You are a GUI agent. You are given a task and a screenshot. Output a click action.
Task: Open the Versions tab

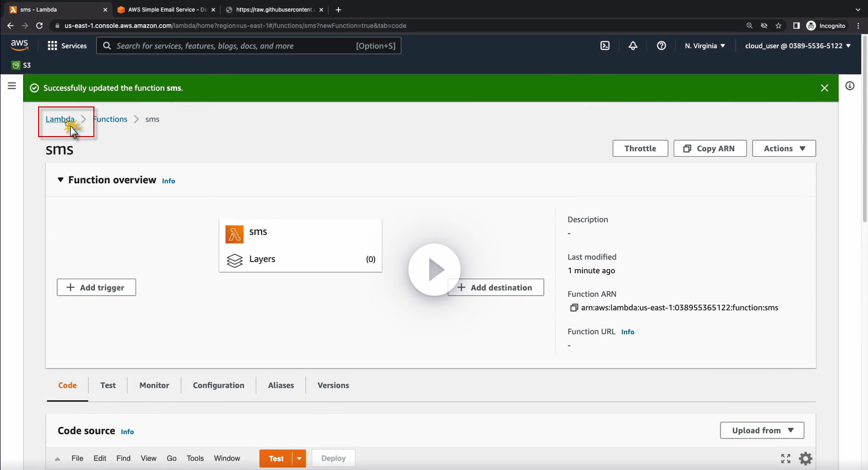tap(333, 385)
